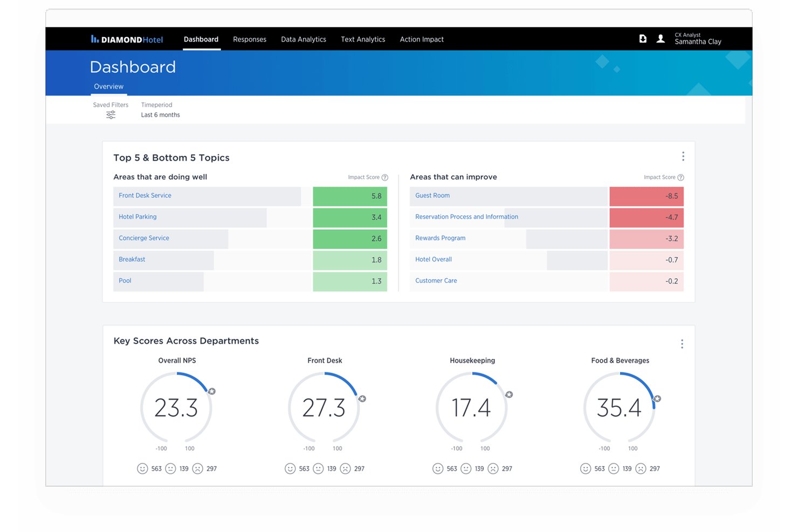798x532 pixels.
Task: Open the Last 6 months timeperiod selector
Action: pyautogui.click(x=160, y=115)
